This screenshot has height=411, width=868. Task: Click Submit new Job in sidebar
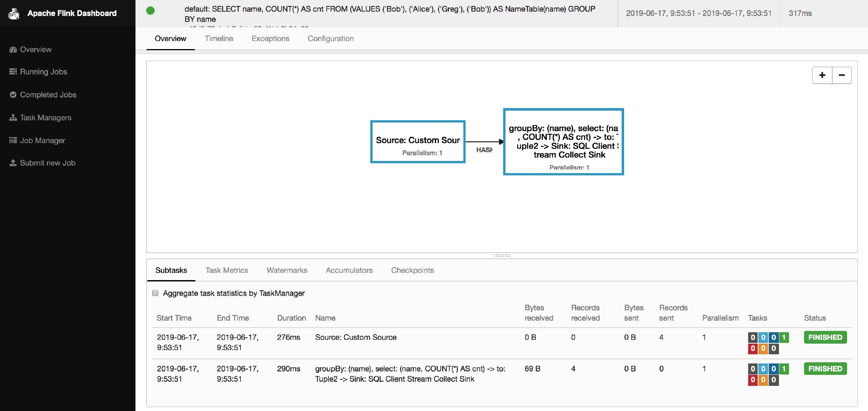pos(47,162)
